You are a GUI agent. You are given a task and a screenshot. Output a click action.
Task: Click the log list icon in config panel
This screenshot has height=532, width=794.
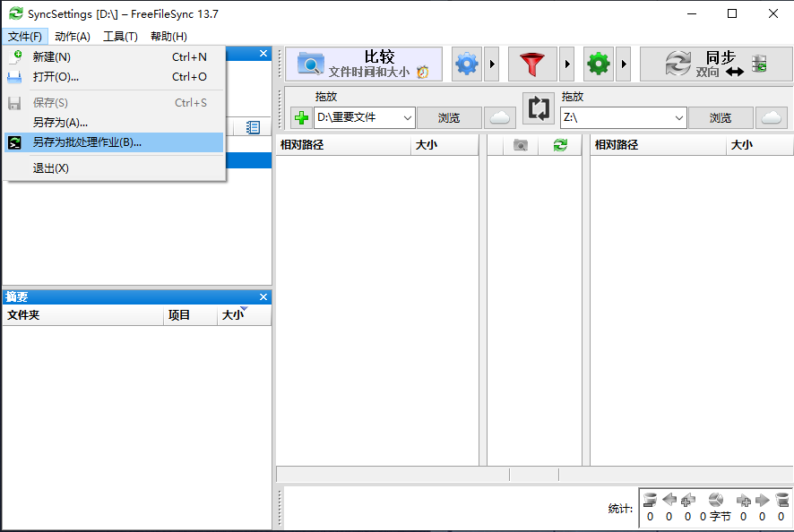(253, 127)
